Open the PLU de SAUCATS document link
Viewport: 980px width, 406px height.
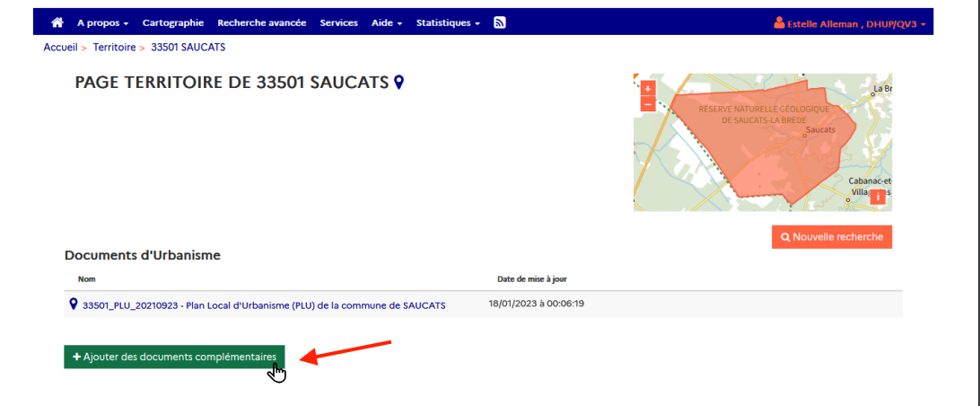264,305
